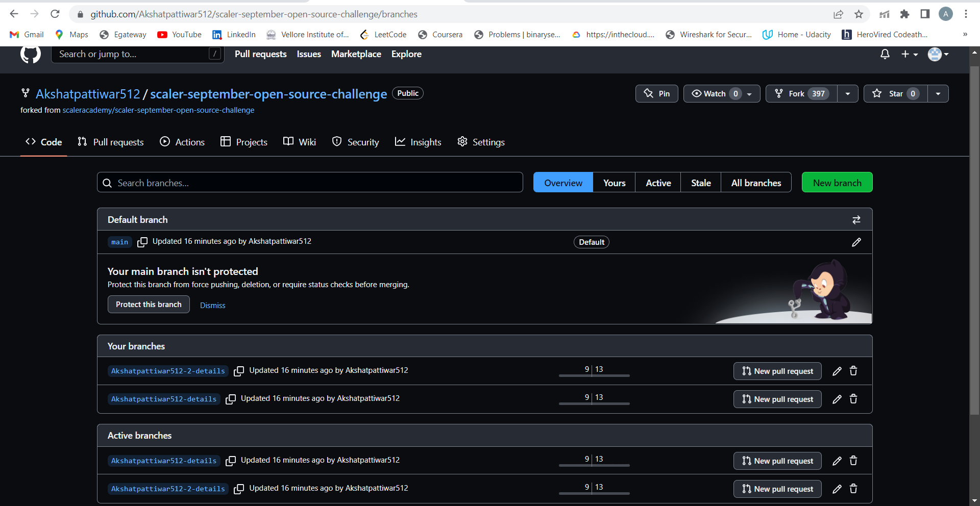Open the profile avatar menu
Image resolution: width=980 pixels, height=506 pixels.
(x=937, y=54)
